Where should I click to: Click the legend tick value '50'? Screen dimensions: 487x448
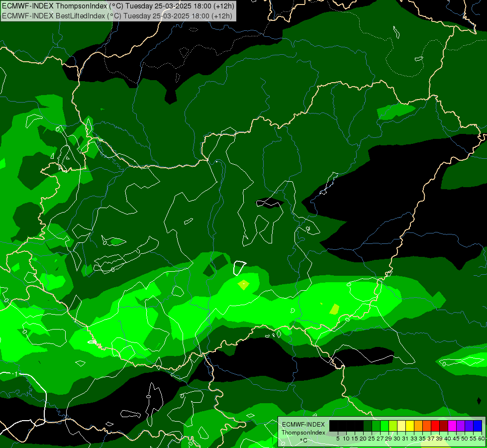465,439
